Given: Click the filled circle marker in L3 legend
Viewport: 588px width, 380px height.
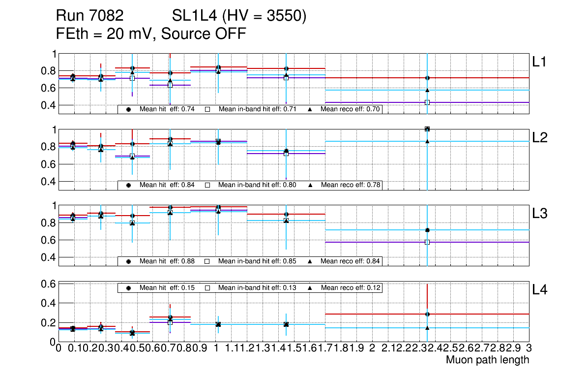Looking at the screenshot, I should point(128,261).
